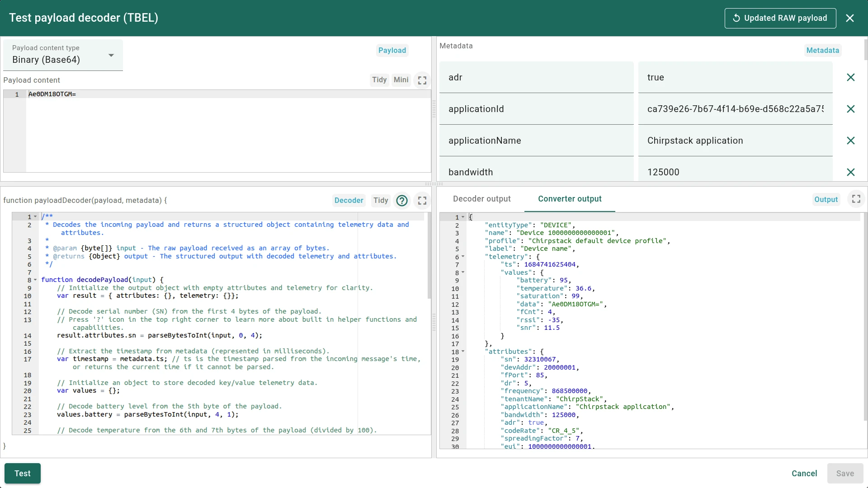Viewport: 868px width, 488px height.
Task: Edit the applicationId UUID value field
Action: pos(736,109)
